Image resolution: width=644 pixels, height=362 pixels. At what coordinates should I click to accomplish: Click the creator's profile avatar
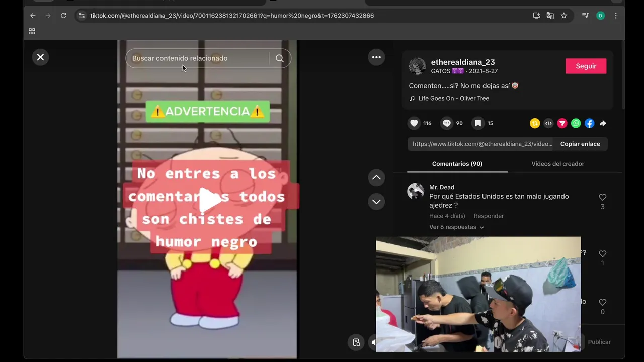[x=417, y=66]
